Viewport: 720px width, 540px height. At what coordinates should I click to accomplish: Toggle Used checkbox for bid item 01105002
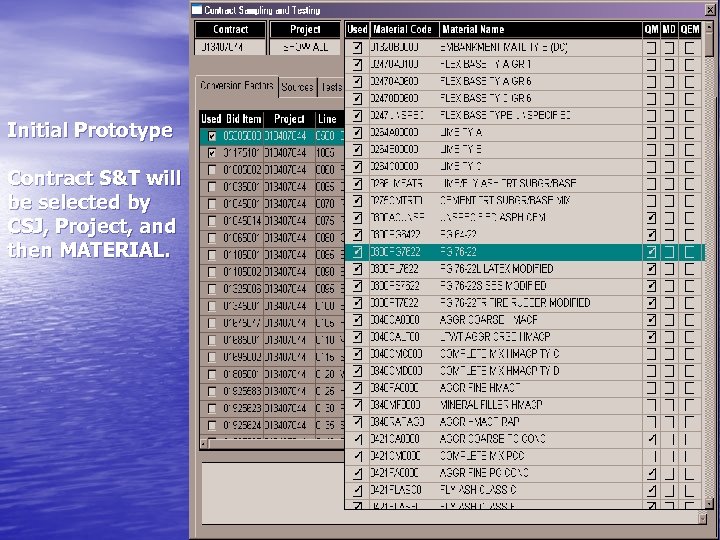click(212, 272)
